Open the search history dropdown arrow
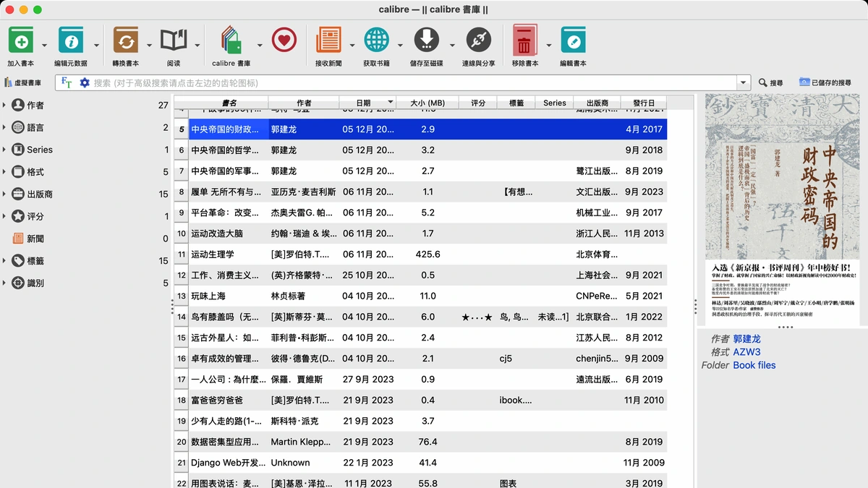The width and height of the screenshot is (868, 488). pos(743,82)
